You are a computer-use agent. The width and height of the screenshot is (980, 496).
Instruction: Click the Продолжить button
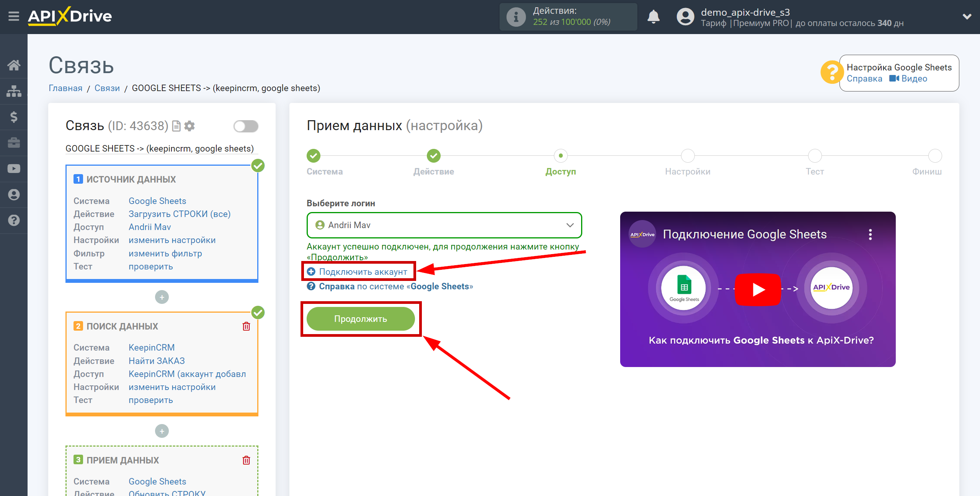pos(361,319)
